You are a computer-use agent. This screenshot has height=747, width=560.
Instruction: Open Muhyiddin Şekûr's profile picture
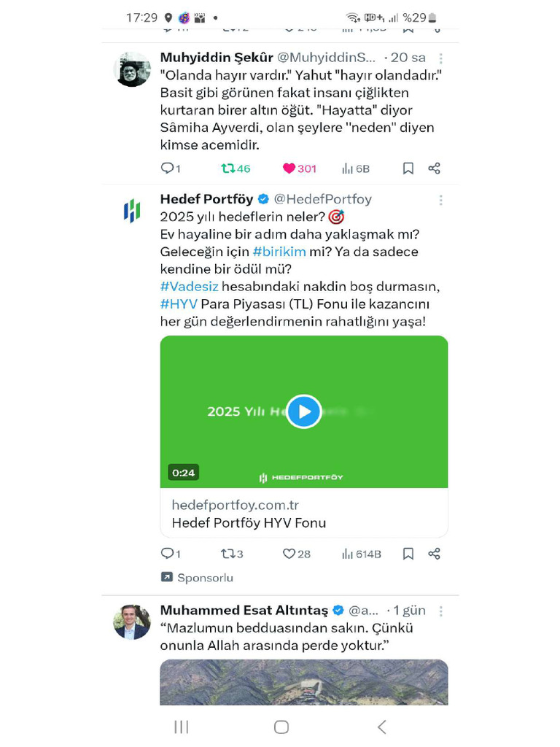pyautogui.click(x=133, y=70)
